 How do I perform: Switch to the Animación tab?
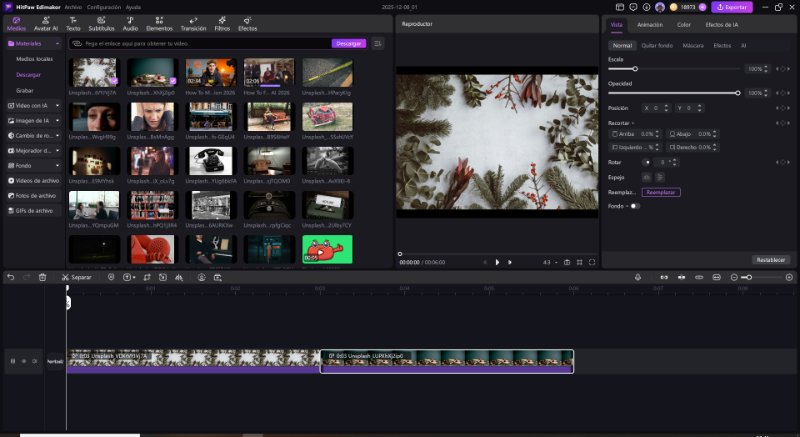point(649,24)
